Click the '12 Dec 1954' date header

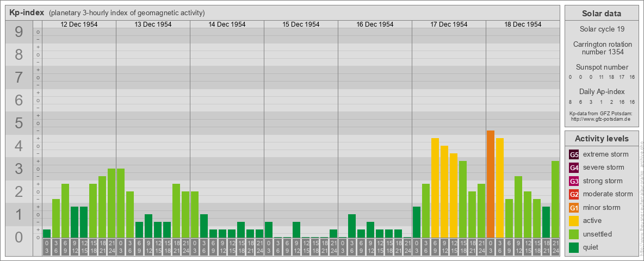coord(79,24)
